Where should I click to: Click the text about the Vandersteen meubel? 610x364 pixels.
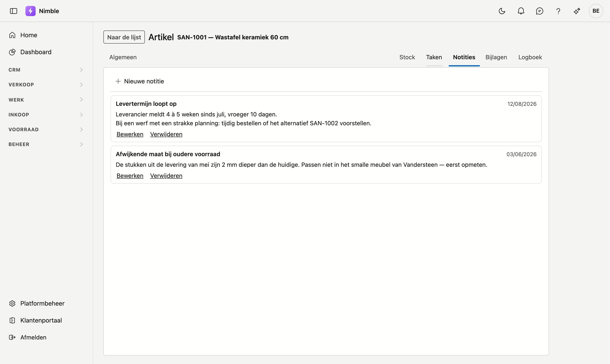[x=301, y=165]
